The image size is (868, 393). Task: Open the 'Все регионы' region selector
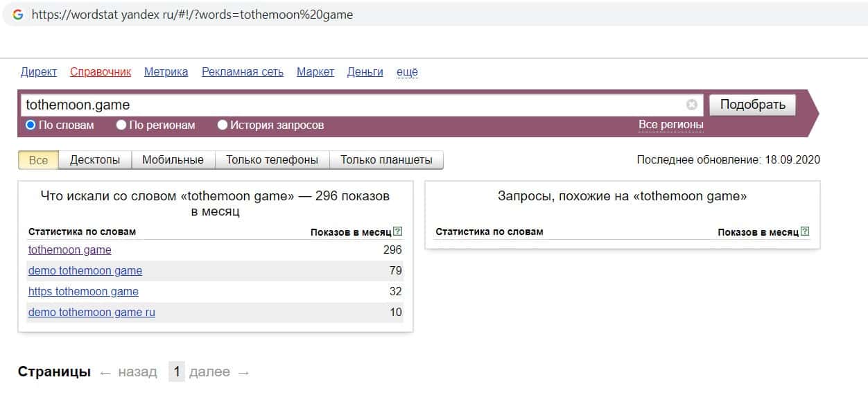point(671,125)
